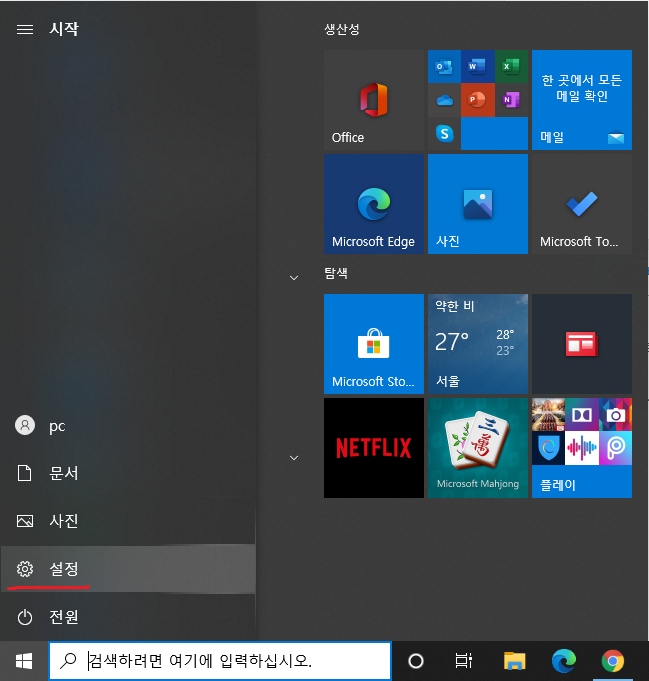Image resolution: width=649 pixels, height=681 pixels.
Task: Open the Microsoft Mahjong tile
Action: 478,448
